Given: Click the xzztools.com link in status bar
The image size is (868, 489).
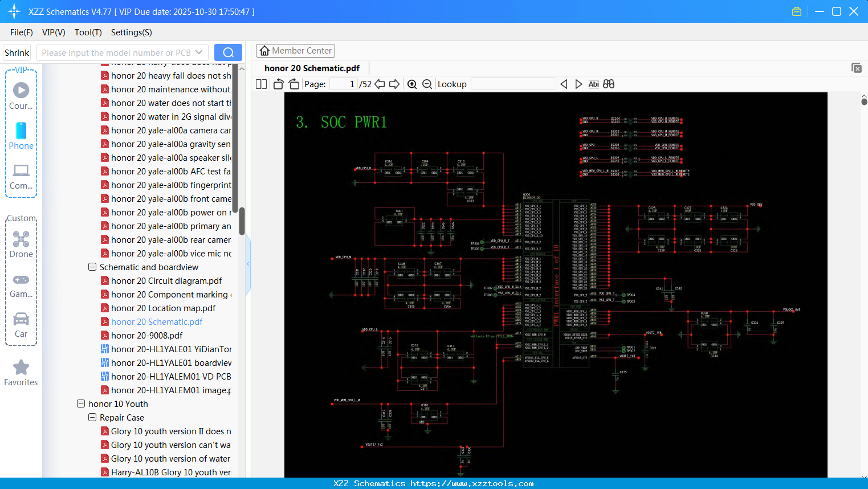Looking at the screenshot, I should [x=472, y=483].
